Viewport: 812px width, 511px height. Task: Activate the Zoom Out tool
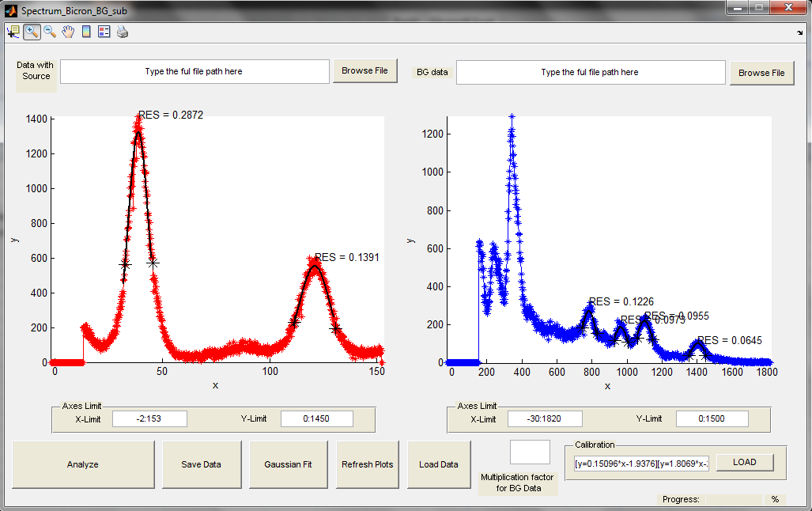tap(50, 32)
